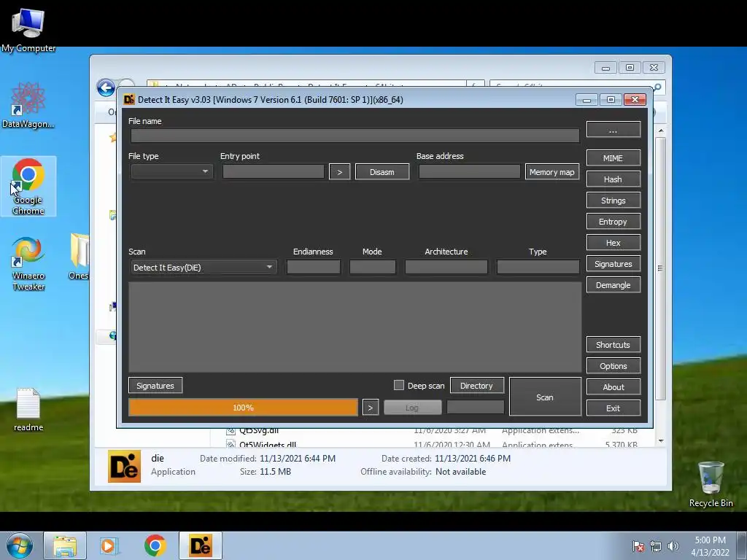This screenshot has height=560, width=747.
Task: Click the Base address field
Action: [x=469, y=171]
